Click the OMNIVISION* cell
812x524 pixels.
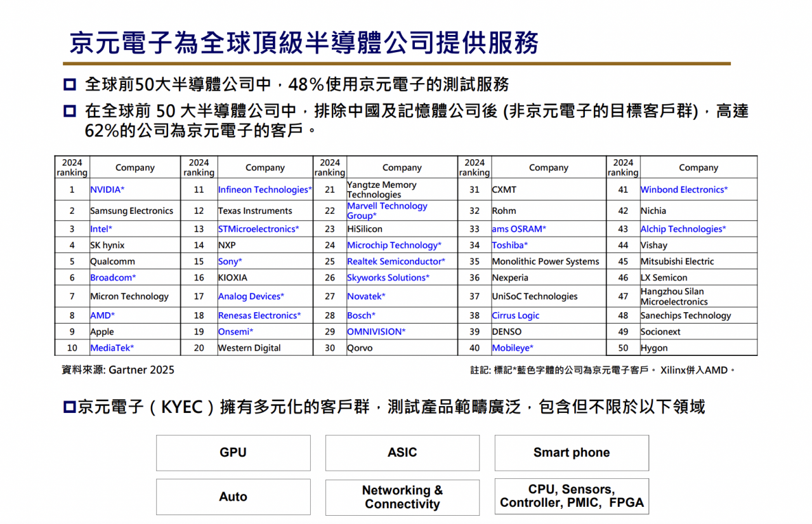[402, 332]
